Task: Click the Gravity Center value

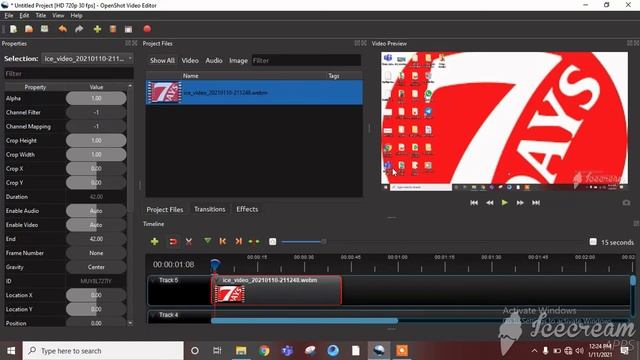Action: pos(96,267)
